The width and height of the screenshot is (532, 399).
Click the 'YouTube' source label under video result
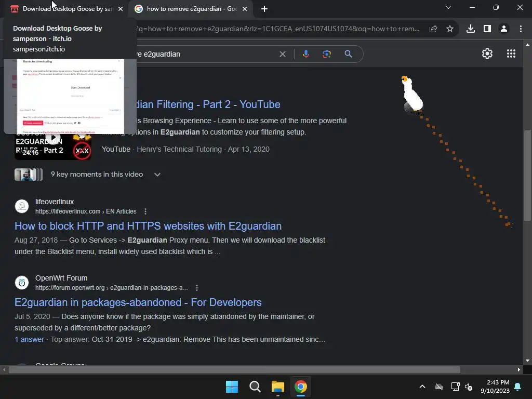point(116,149)
